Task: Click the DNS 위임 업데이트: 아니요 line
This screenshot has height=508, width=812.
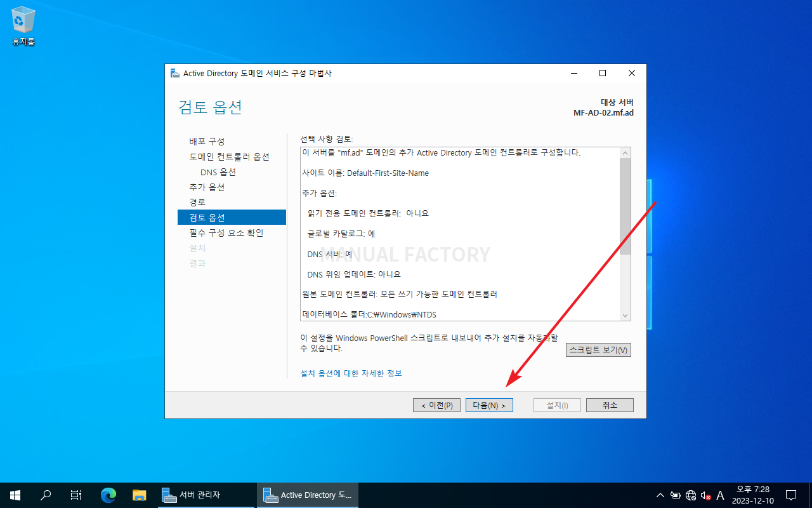Action: [x=354, y=274]
